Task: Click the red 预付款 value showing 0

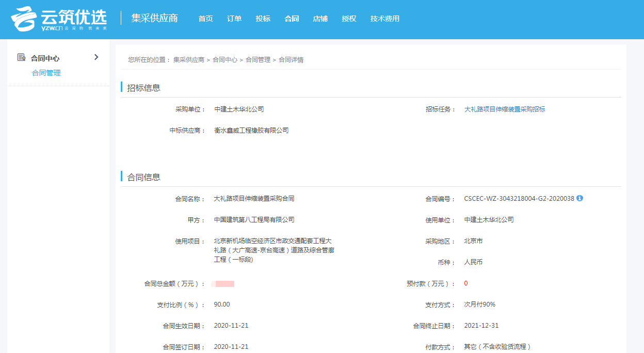Action: (466, 283)
